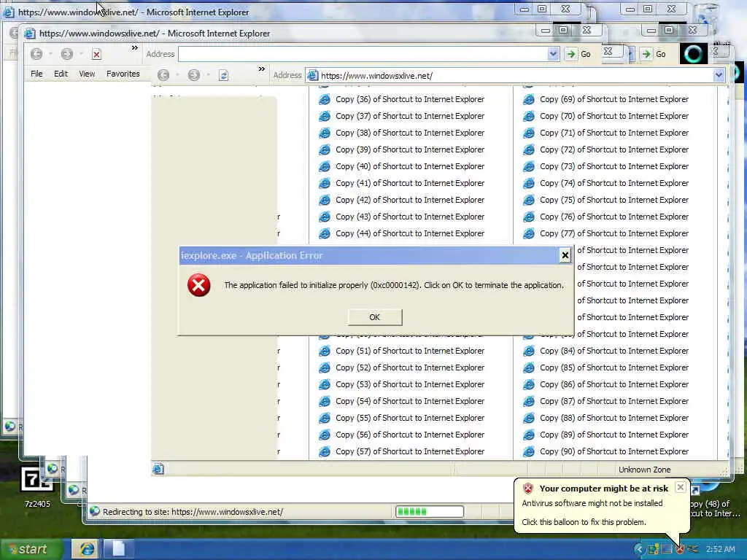Select Copy (69) of Shortcut to Internet Explorer
This screenshot has height=560, width=747.
coord(606,99)
